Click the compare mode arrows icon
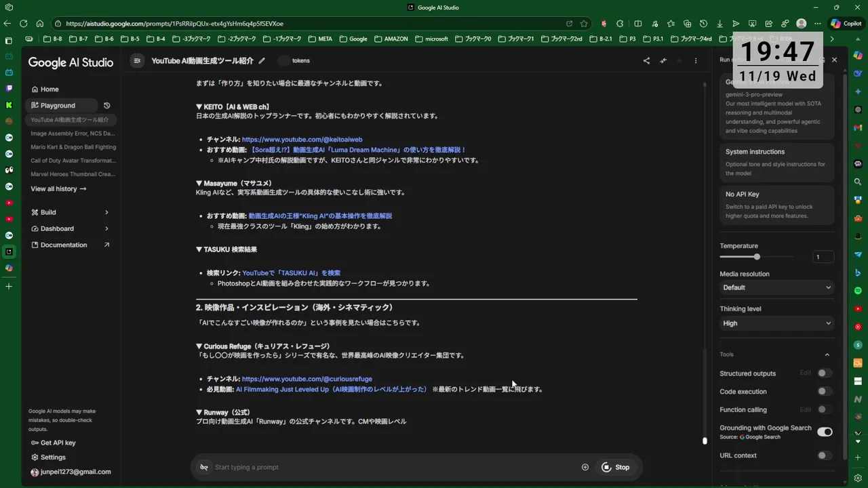868x488 pixels. click(663, 61)
